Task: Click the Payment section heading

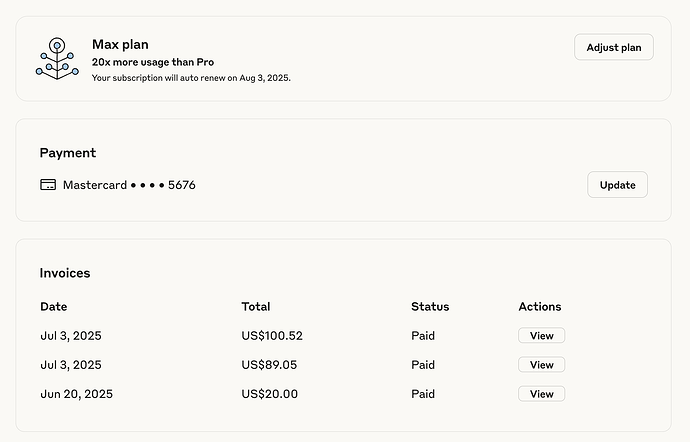Action: [68, 153]
